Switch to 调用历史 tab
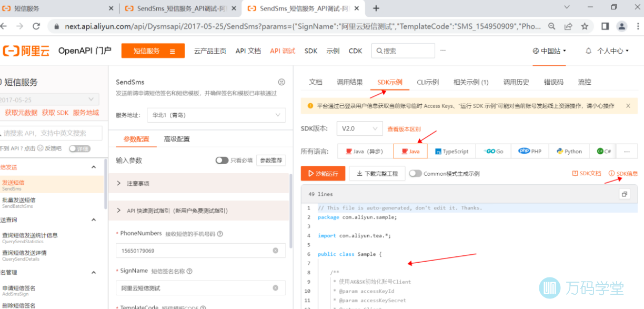Viewport: 644px width, 309px height. tap(516, 82)
